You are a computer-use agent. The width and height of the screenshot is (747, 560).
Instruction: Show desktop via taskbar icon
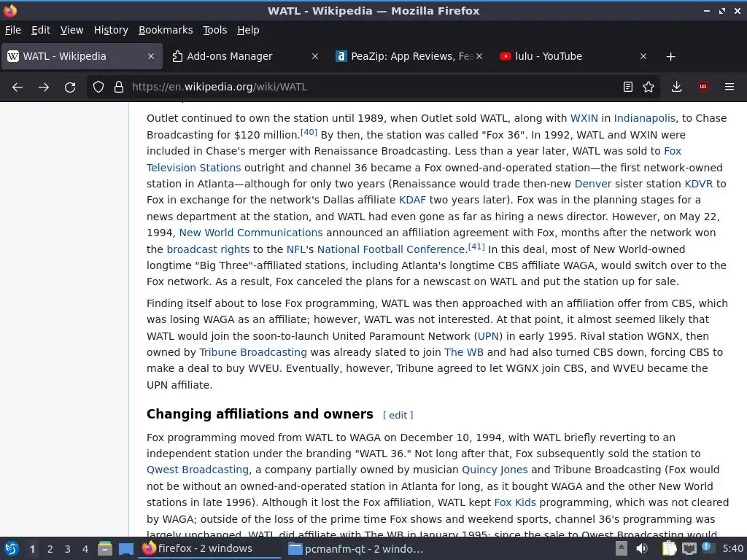point(125,548)
